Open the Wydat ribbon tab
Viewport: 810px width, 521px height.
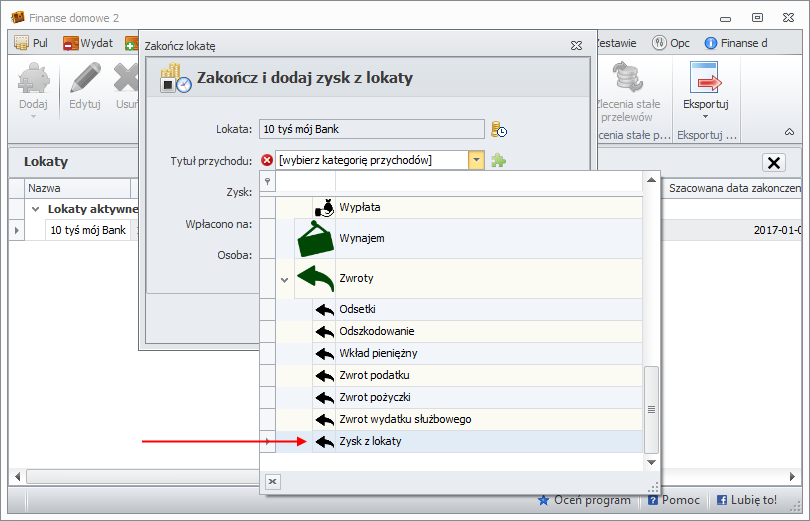click(88, 43)
